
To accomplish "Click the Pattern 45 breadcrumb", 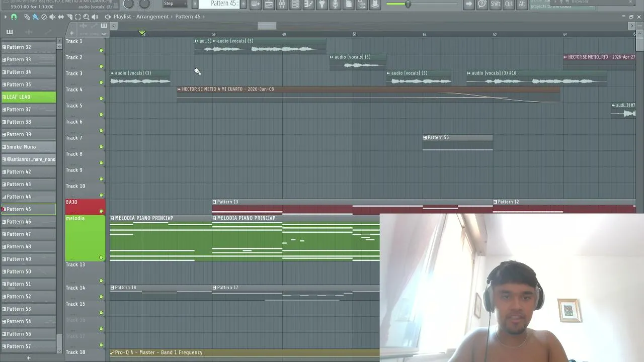I will pos(188,17).
